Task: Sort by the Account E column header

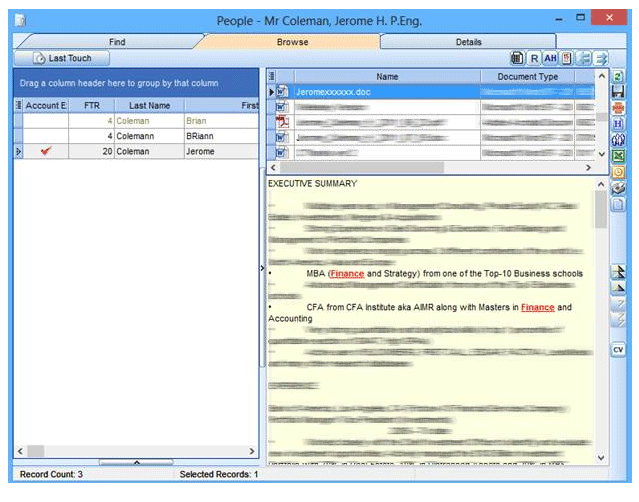Action: point(46,106)
